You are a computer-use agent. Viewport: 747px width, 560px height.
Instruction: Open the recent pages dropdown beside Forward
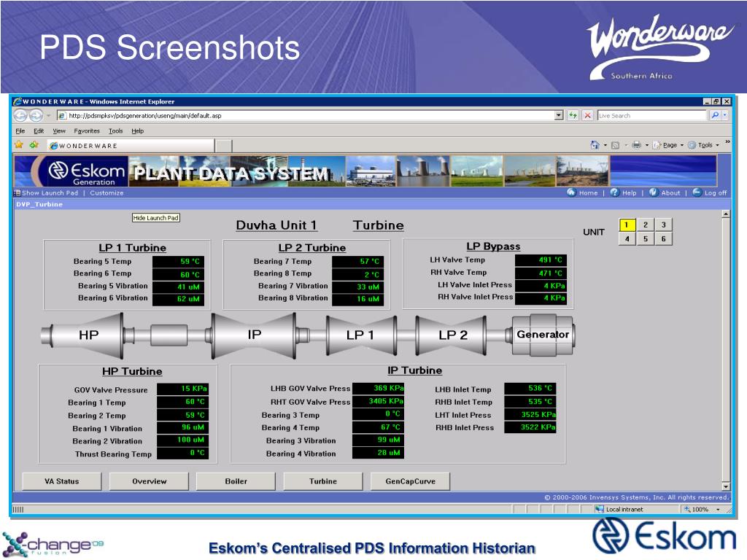tap(48, 116)
